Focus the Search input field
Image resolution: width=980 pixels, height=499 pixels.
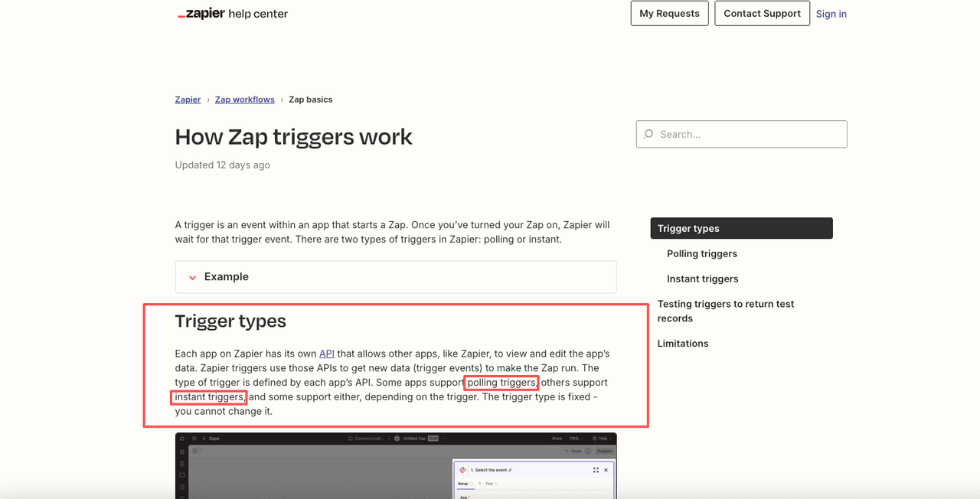pos(741,134)
